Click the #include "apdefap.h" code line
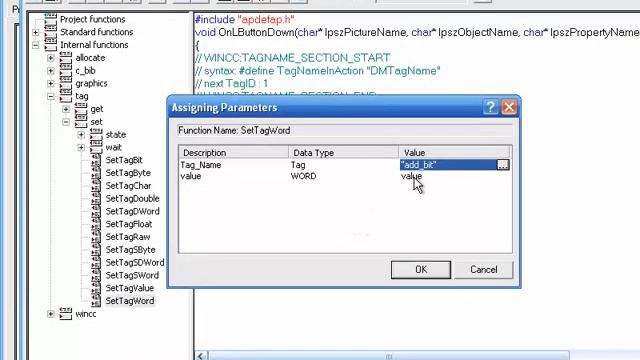 (x=244, y=19)
